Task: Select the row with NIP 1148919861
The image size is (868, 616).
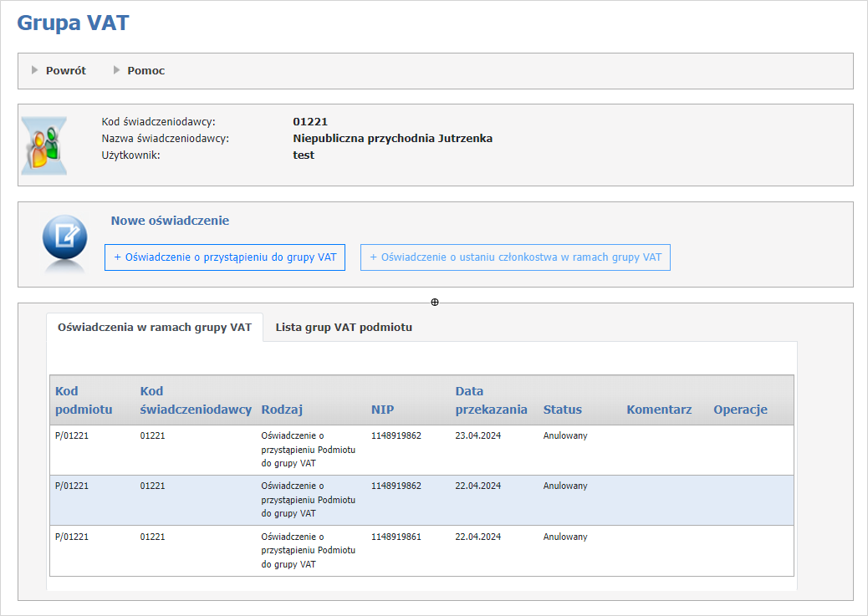Action: pos(421,550)
